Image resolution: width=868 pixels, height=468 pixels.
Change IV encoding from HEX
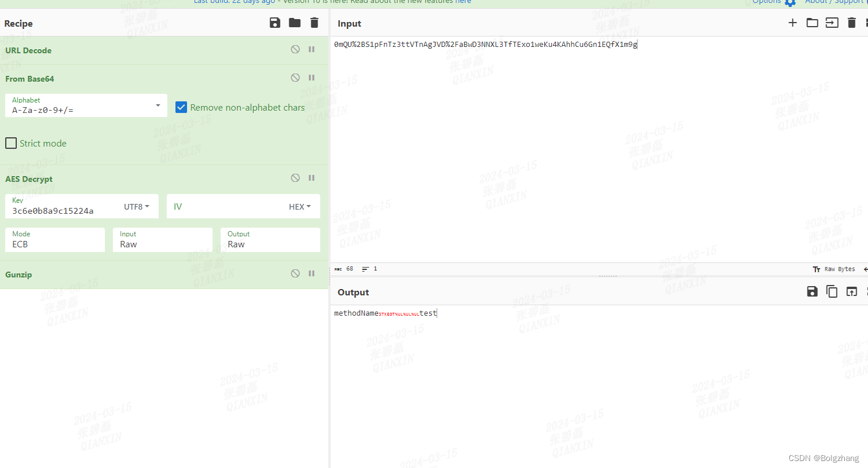[x=300, y=207]
